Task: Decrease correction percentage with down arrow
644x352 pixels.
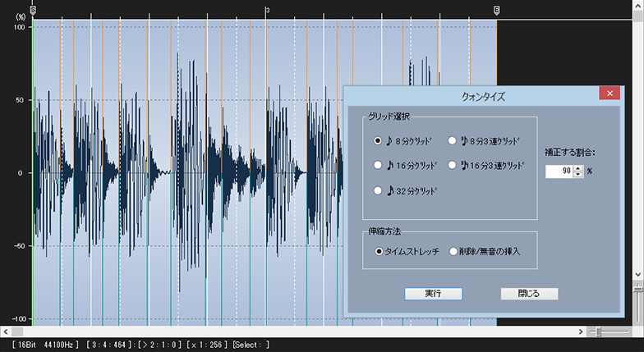Action: [x=578, y=175]
